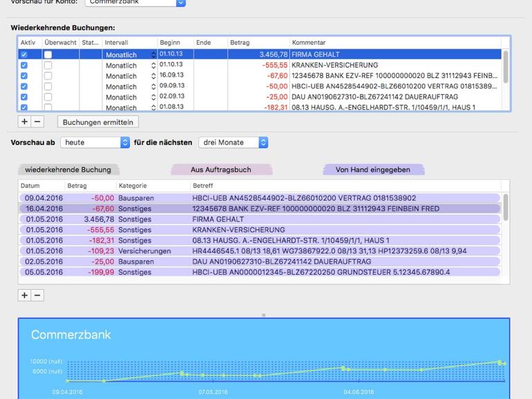Image resolution: width=532 pixels, height=399 pixels.
Task: Change the 'drei Monate' period dropdown
Action: [x=233, y=142]
